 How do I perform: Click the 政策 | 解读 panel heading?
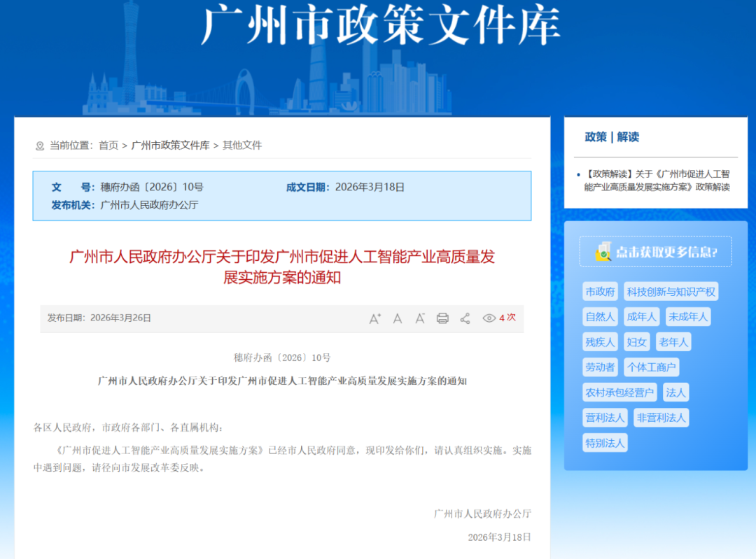pyautogui.click(x=611, y=137)
